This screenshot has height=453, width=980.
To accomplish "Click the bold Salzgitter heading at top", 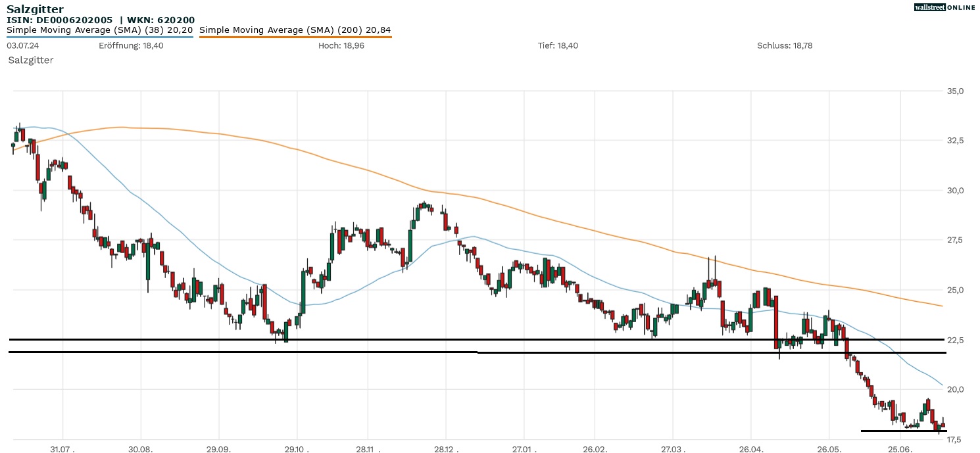I will coord(35,9).
